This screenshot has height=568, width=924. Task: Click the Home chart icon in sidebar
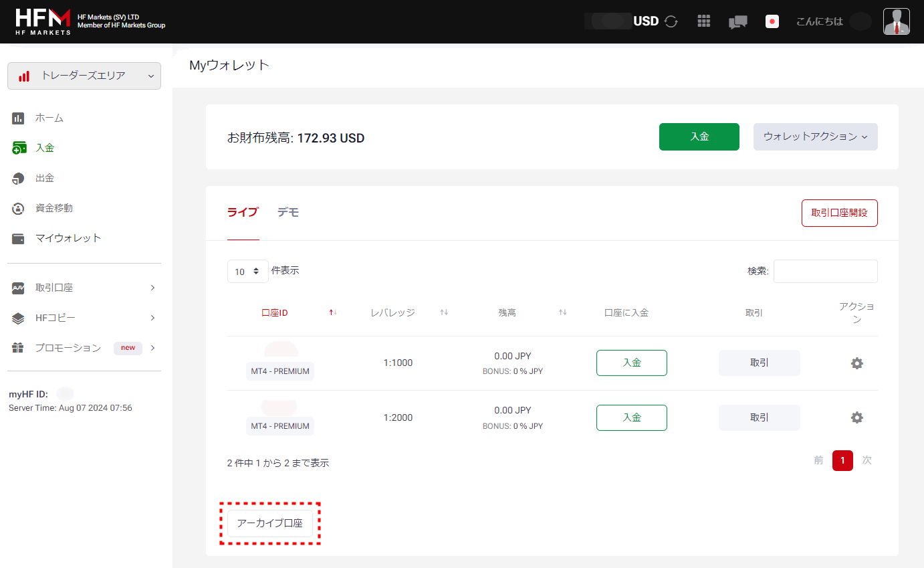18,118
